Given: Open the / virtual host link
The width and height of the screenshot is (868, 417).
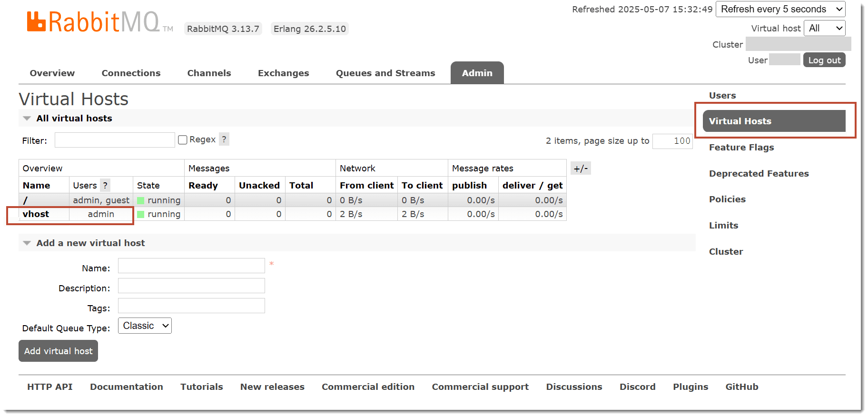Looking at the screenshot, I should (x=25, y=200).
